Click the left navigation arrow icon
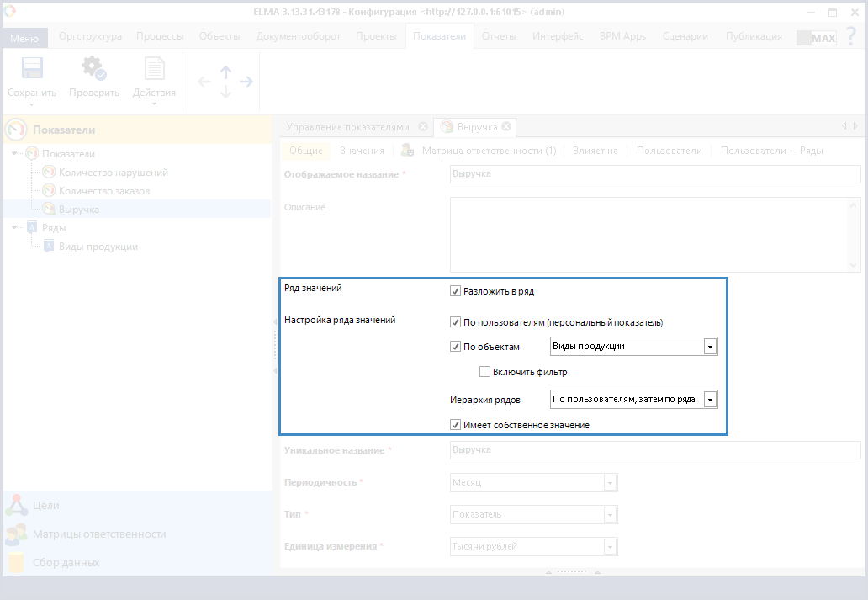868x600 pixels. [204, 82]
